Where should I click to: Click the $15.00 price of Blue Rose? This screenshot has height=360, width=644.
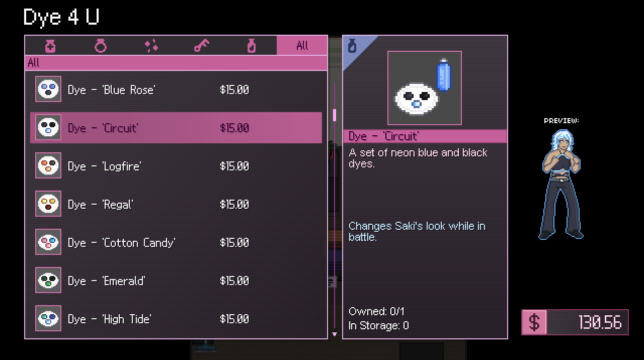234,90
